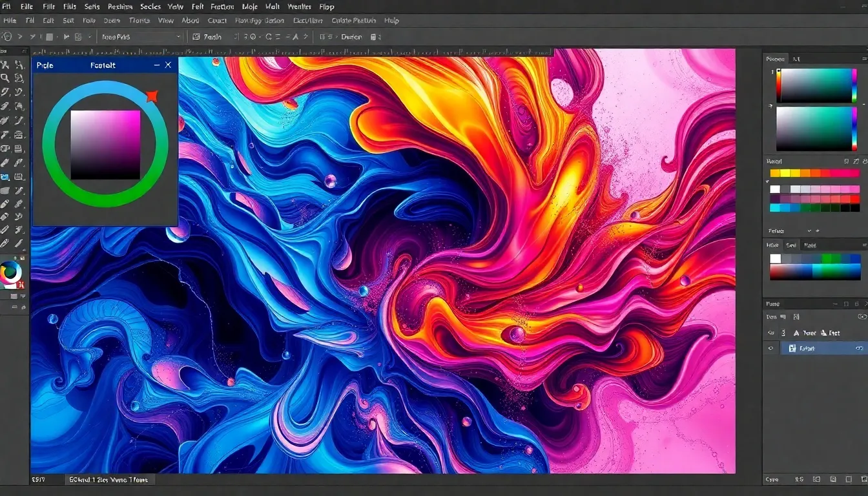This screenshot has height=496, width=868.
Task: Open the 'Walt' menu in the top menu bar
Action: [x=273, y=6]
